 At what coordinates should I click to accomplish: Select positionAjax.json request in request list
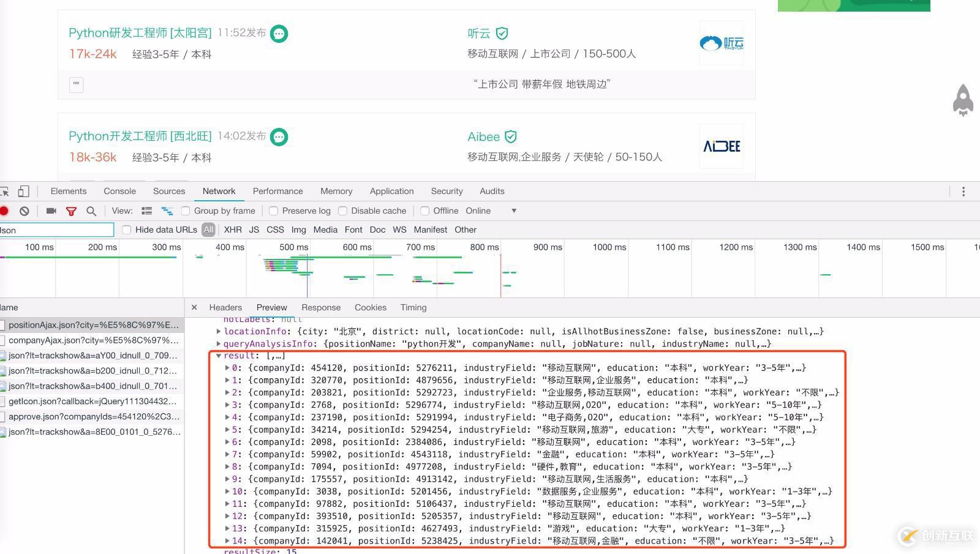(x=86, y=324)
